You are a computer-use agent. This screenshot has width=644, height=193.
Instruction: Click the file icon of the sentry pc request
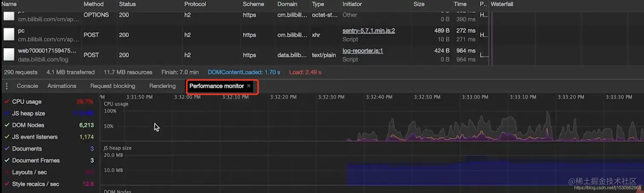tap(9, 35)
